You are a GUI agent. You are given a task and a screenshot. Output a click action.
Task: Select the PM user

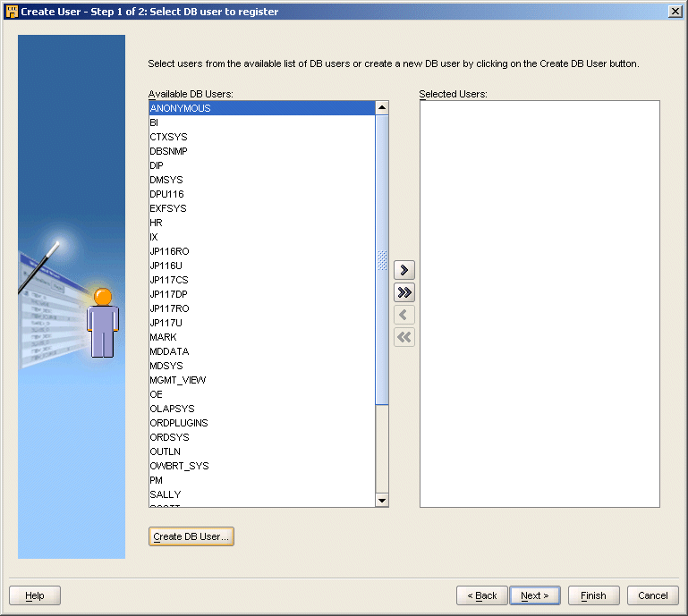262,480
